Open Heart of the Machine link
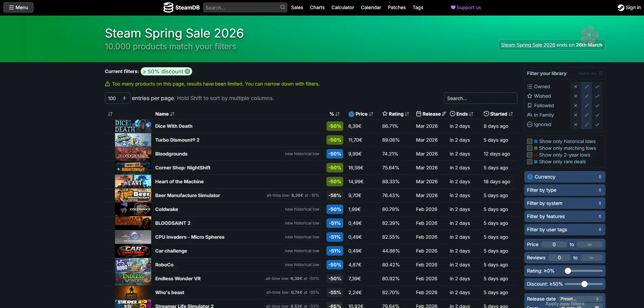 pos(179,182)
